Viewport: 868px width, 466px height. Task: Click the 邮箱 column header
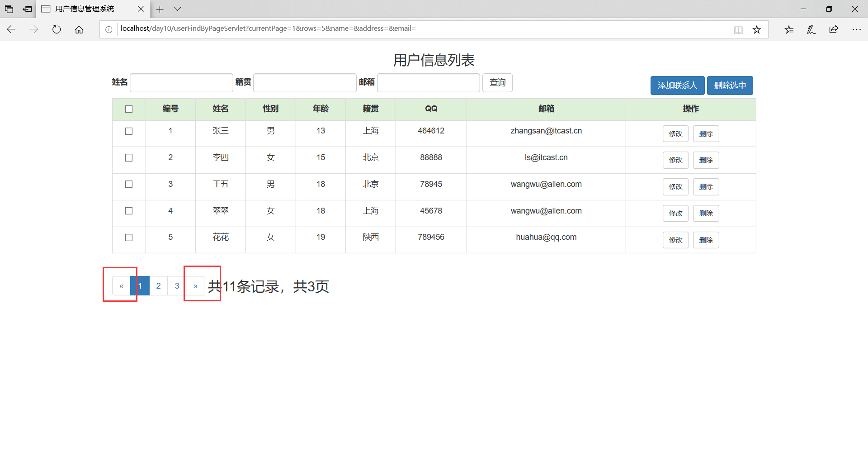click(546, 109)
